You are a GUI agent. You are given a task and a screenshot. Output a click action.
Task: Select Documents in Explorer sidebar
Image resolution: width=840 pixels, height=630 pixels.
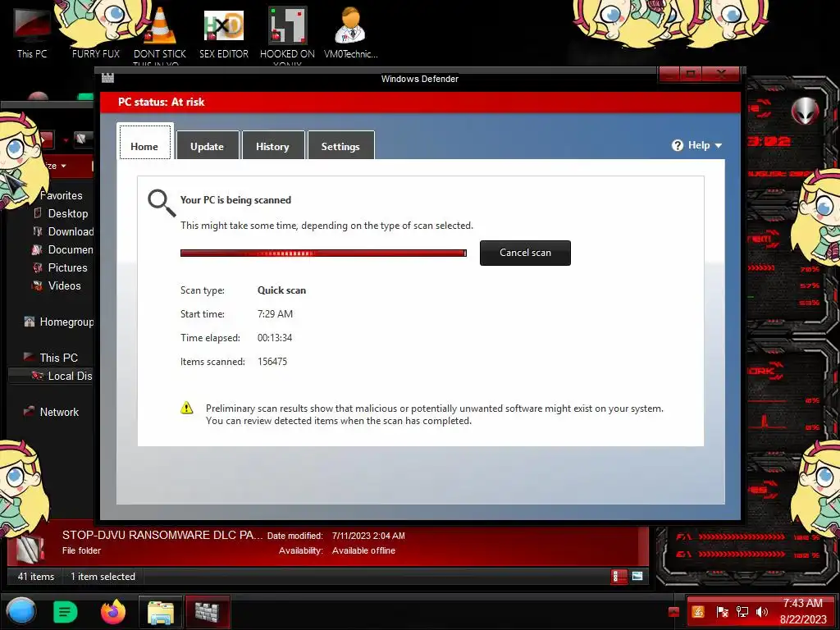point(71,249)
